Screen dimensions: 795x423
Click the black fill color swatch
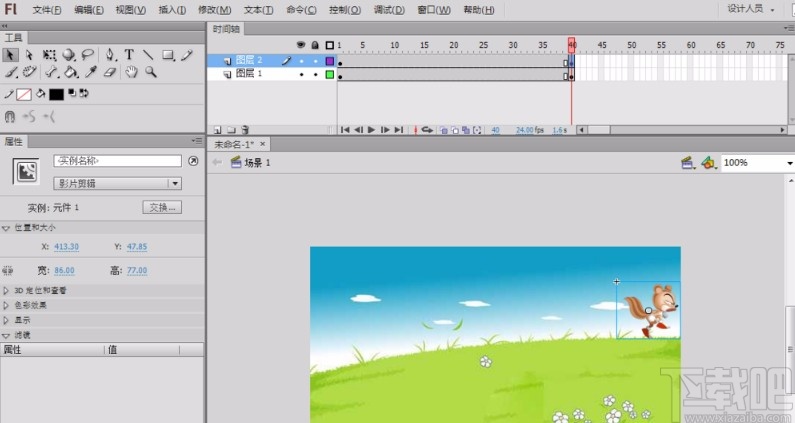coord(56,94)
